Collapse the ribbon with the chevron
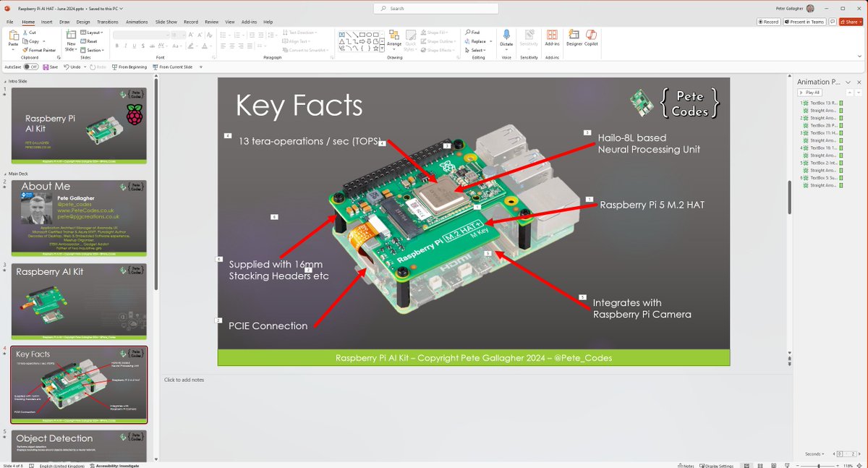The image size is (868, 468). pyautogui.click(x=860, y=56)
